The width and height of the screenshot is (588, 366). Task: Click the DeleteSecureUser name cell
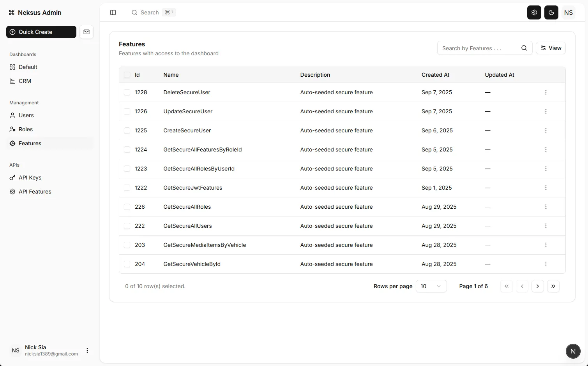[x=187, y=92]
